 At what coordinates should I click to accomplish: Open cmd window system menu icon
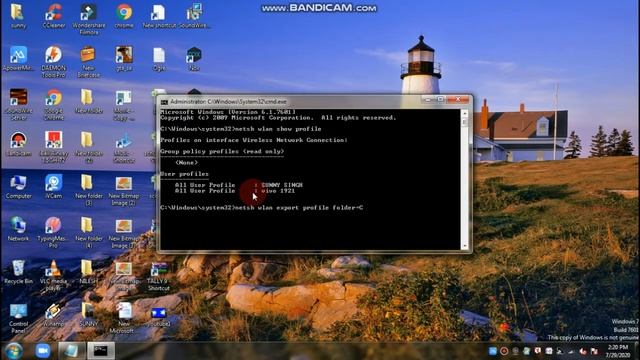click(x=164, y=102)
